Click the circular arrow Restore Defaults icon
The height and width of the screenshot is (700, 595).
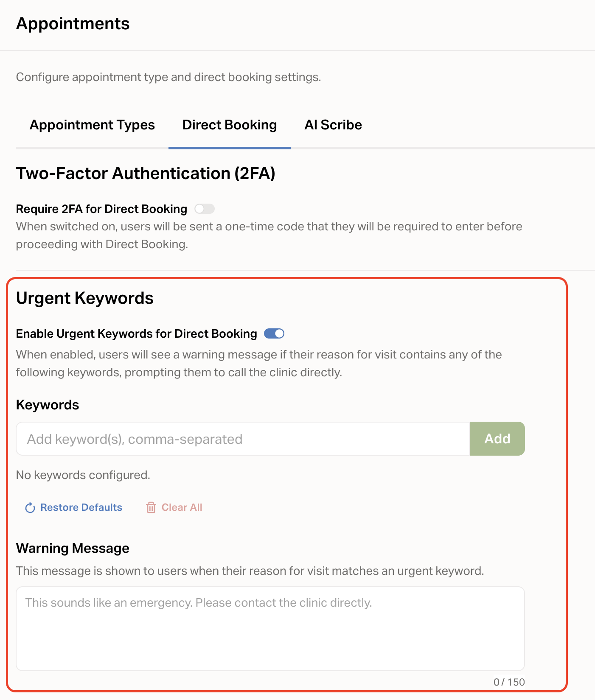click(x=30, y=508)
